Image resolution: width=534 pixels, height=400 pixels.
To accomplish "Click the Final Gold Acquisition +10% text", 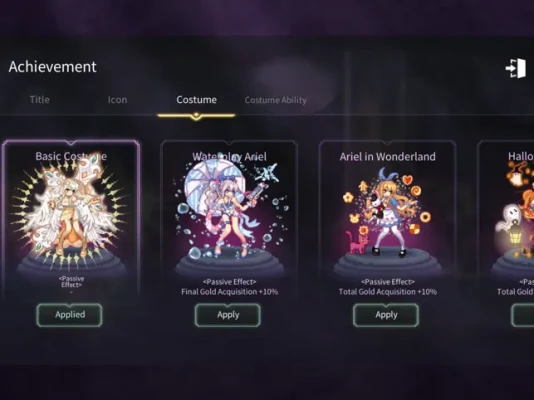I will (230, 292).
